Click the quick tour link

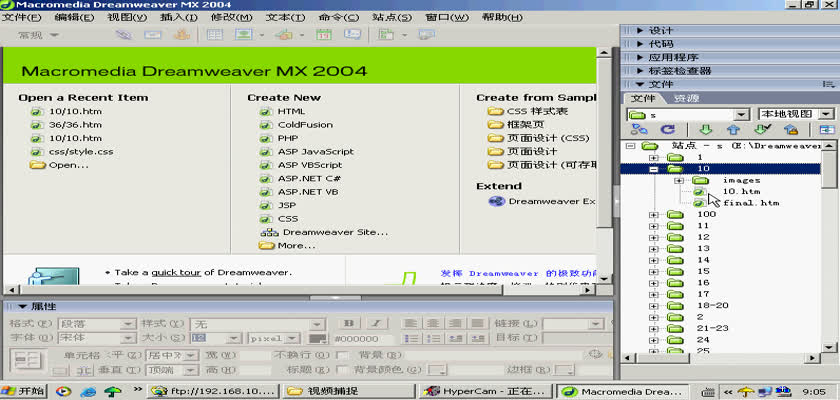(x=176, y=273)
